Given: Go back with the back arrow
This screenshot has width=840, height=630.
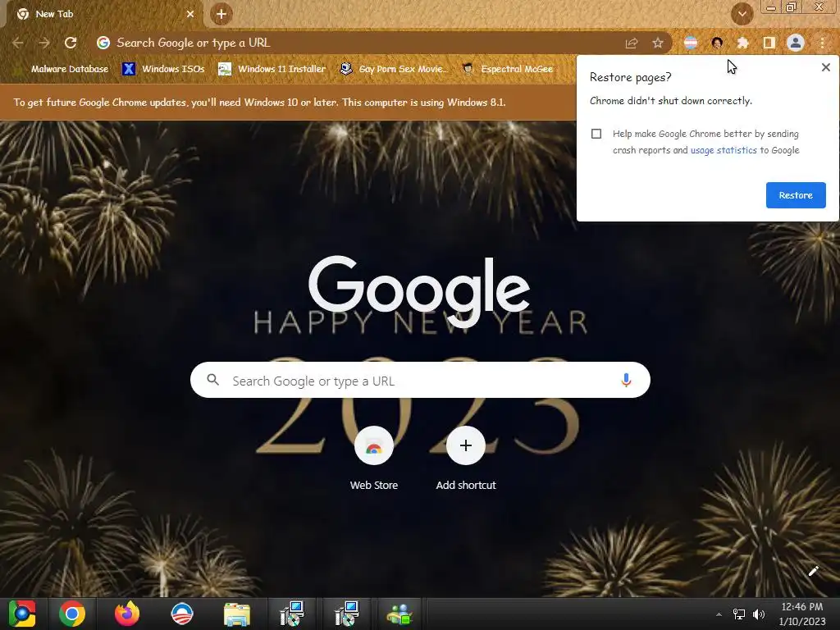Looking at the screenshot, I should (x=18, y=43).
